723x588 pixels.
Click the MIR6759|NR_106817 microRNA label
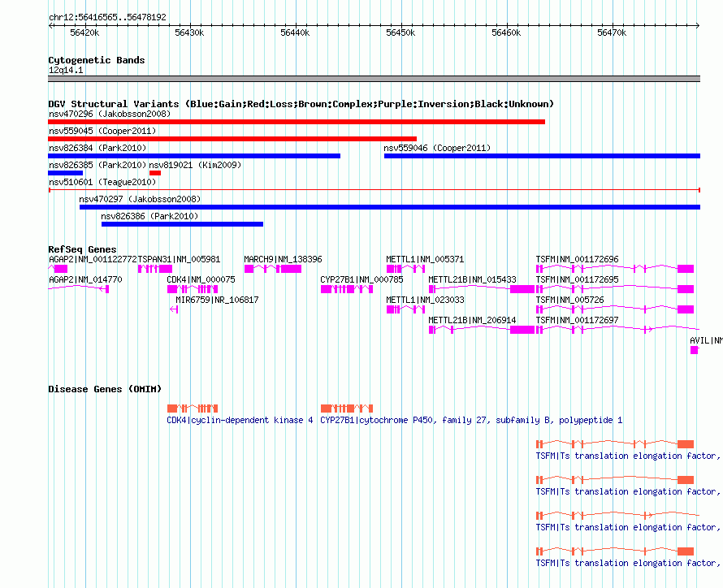[217, 300]
